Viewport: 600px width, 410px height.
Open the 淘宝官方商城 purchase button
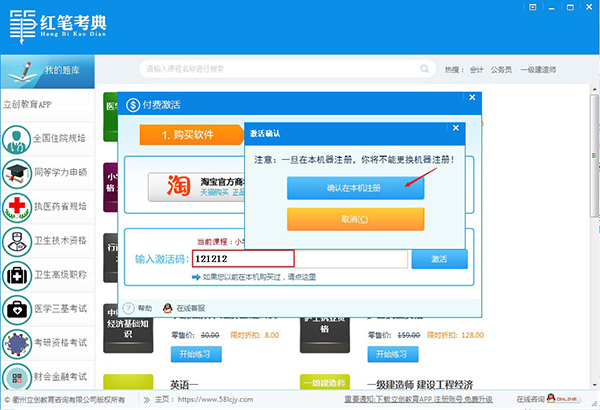(196, 187)
